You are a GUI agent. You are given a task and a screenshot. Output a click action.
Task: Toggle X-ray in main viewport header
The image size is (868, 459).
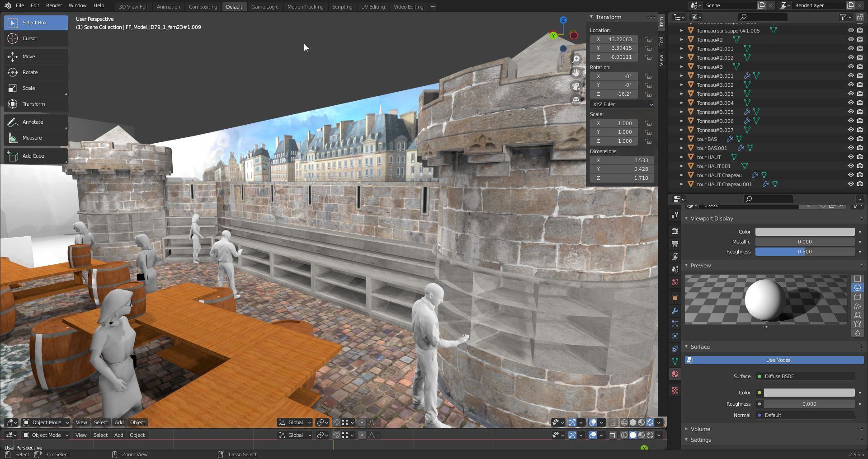pos(613,423)
